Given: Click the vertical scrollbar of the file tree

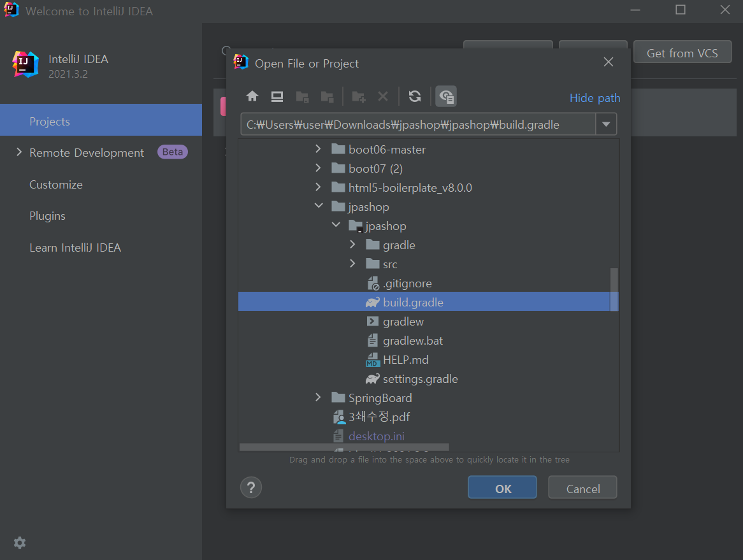Looking at the screenshot, I should (614, 289).
